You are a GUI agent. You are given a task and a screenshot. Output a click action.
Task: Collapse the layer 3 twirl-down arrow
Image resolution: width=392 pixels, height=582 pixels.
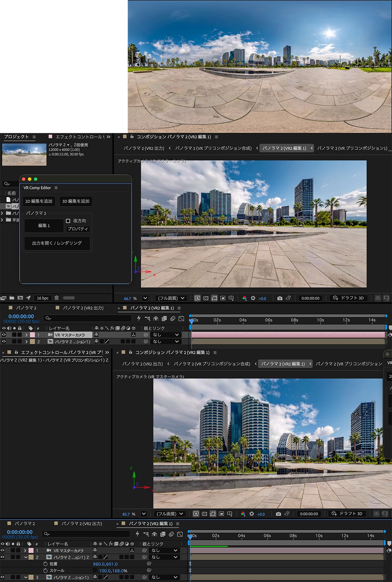click(26, 577)
